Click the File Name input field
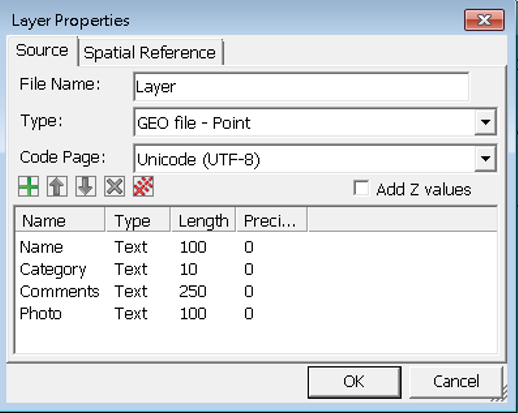 301,87
